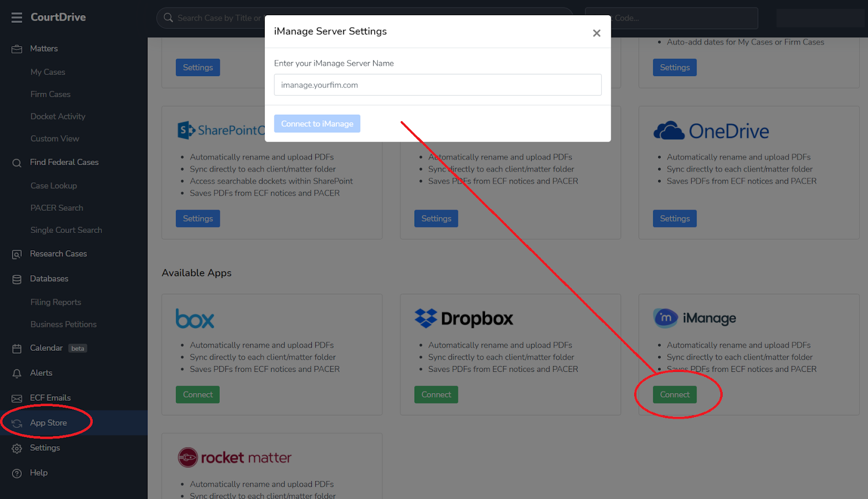Open Custom View in the sidebar
868x499 pixels.
(x=55, y=138)
